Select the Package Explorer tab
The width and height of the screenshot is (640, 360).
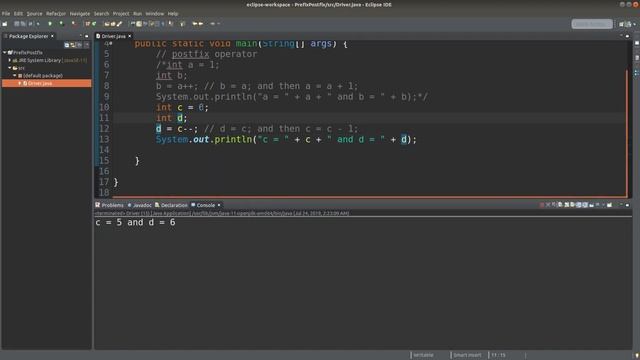(29, 36)
